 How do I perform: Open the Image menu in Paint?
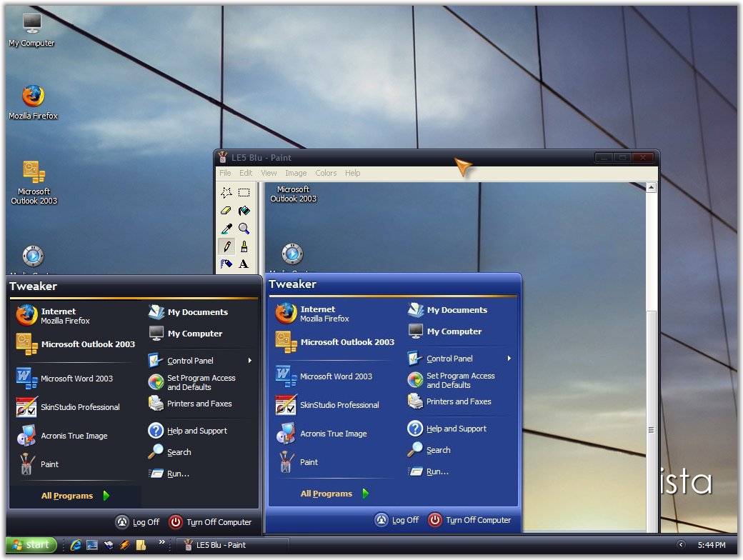(x=296, y=173)
